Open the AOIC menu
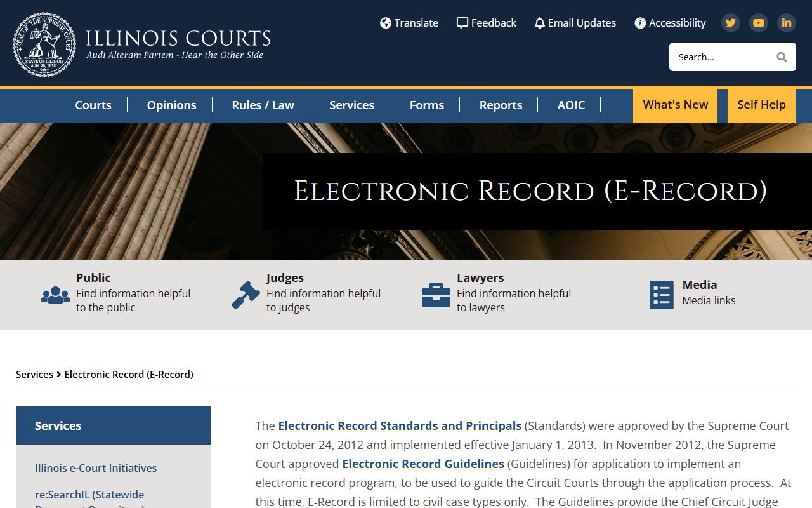The height and width of the screenshot is (508, 812). [571, 105]
